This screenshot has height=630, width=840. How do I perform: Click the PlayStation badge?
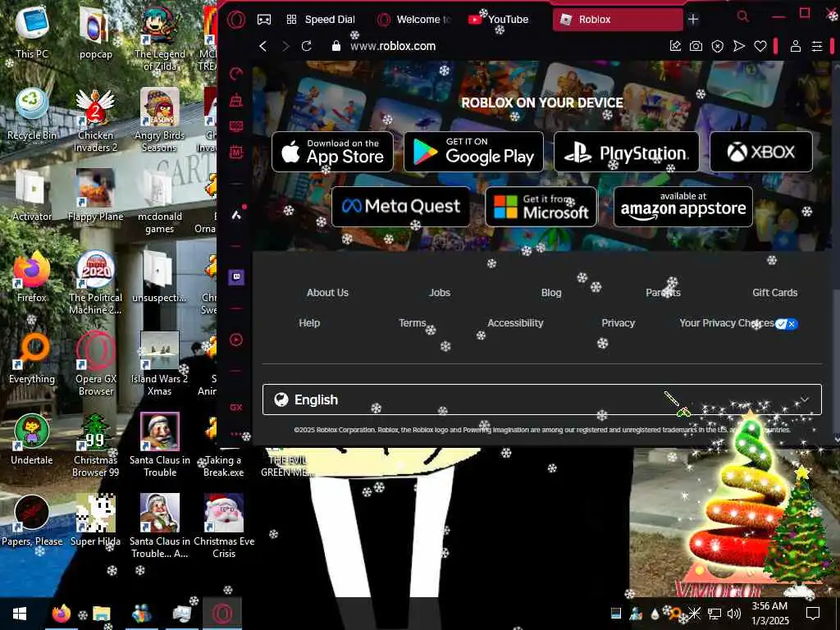click(626, 152)
